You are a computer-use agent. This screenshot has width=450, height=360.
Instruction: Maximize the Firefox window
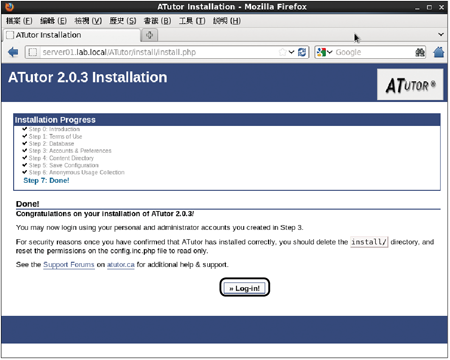pyautogui.click(x=429, y=7)
